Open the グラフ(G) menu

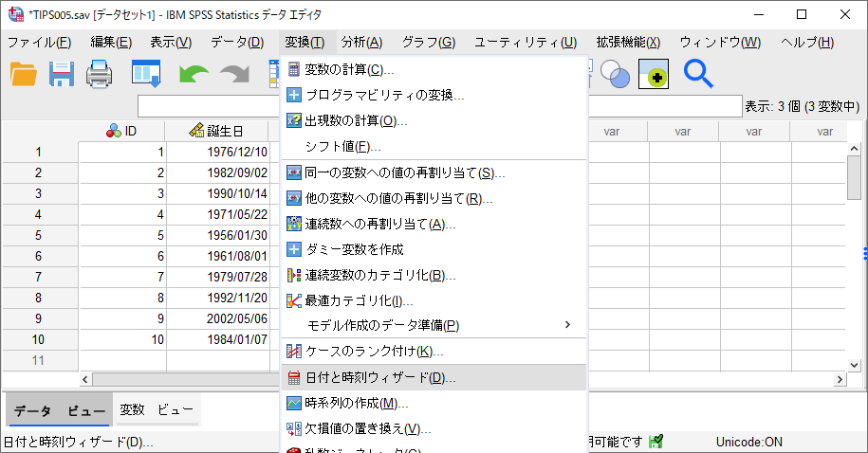(429, 43)
